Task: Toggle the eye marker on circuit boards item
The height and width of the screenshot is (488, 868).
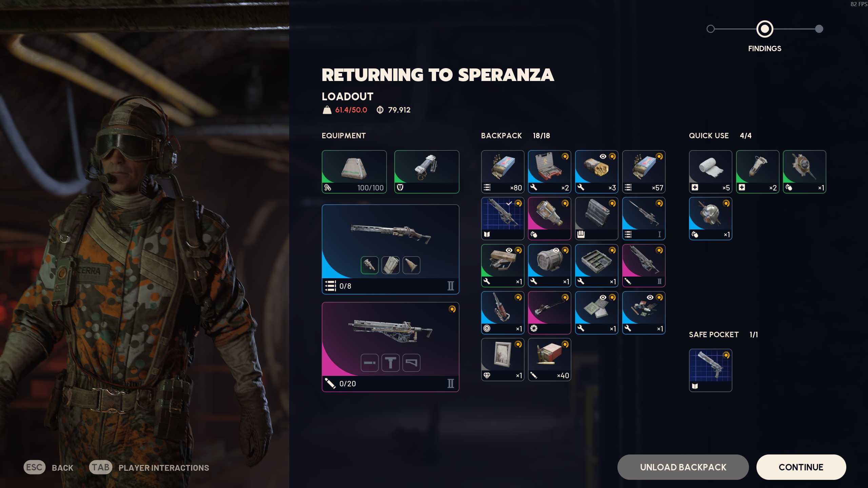Action: (x=603, y=298)
